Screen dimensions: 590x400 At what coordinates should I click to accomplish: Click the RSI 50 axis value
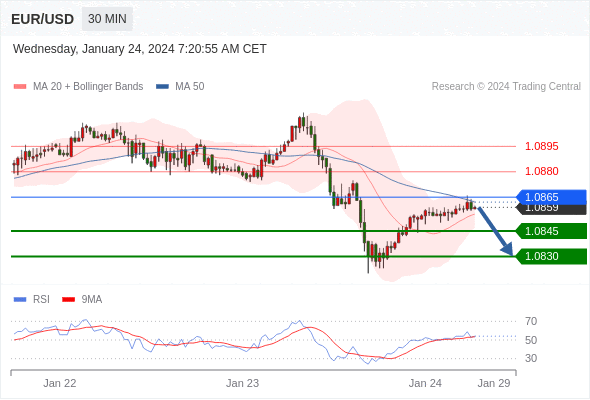tap(531, 340)
